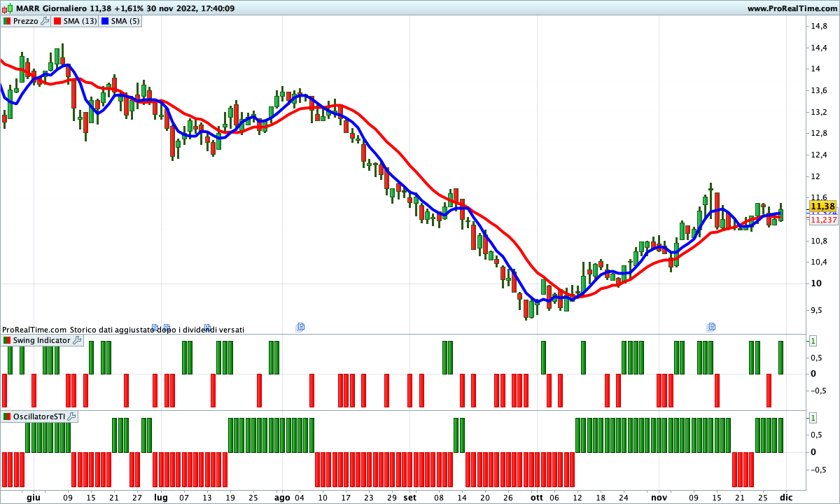The height and width of the screenshot is (504, 840).
Task: Click the Prezzo label in the chart legend
Action: click(x=26, y=21)
